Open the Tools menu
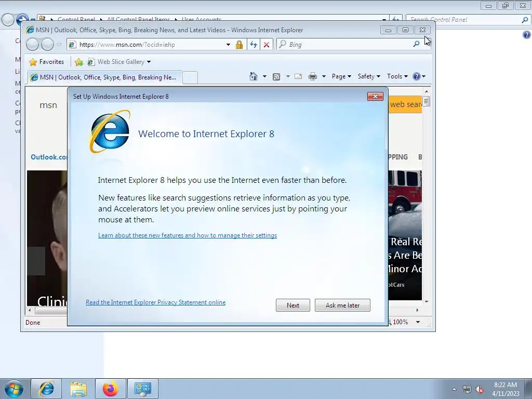The image size is (532, 399). point(397,76)
